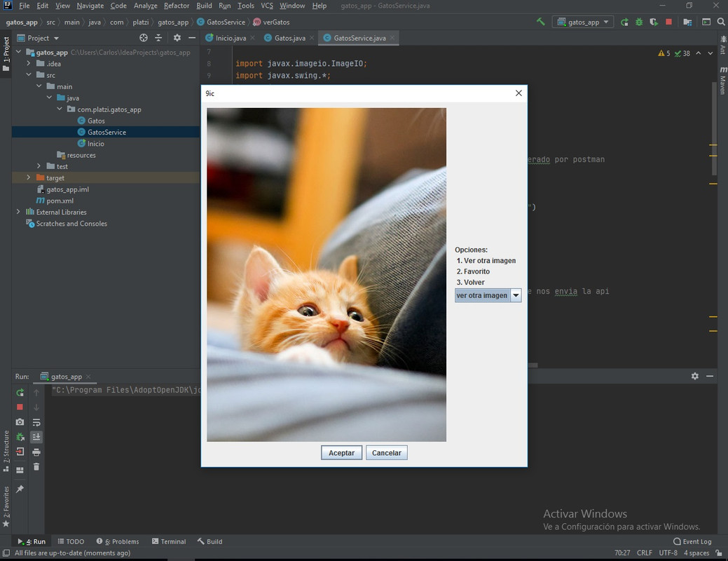
Task: Click yellow warnings indicator in editor
Action: coord(664,53)
